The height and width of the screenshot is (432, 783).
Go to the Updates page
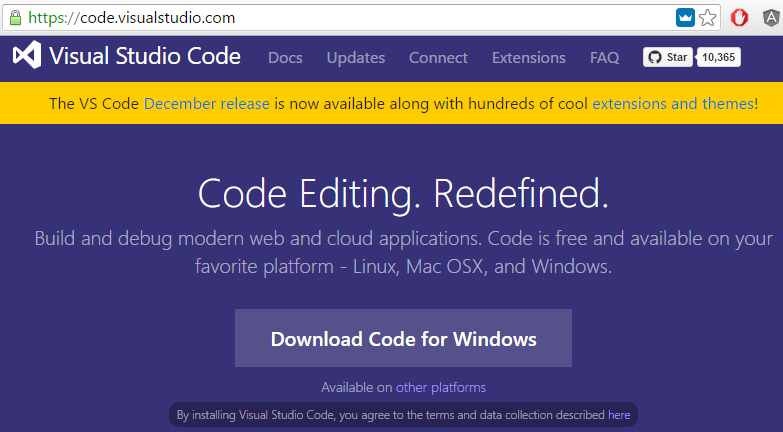(356, 57)
